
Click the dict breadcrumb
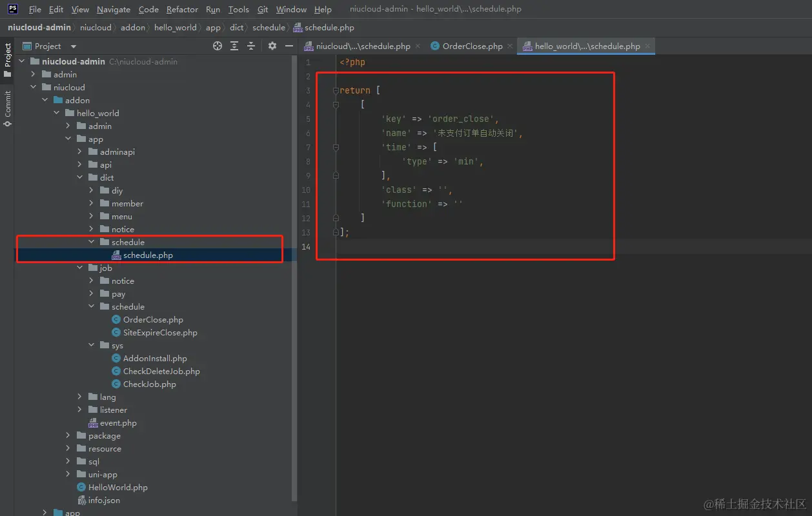[x=237, y=28]
